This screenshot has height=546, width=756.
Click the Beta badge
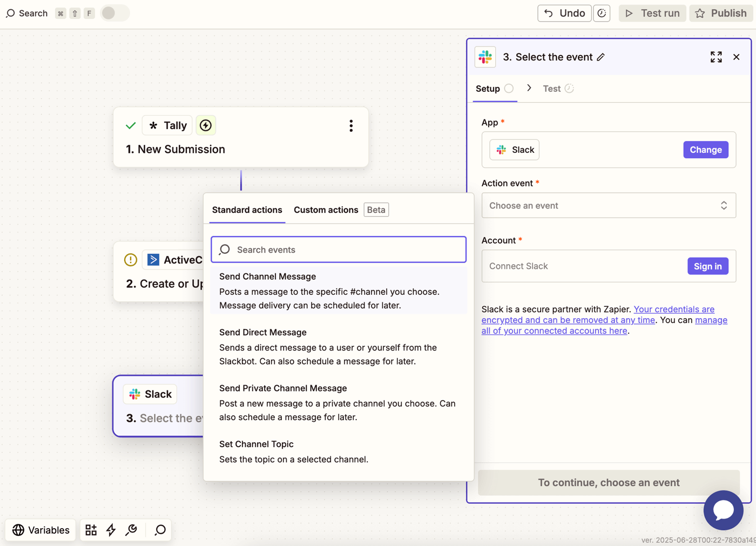coord(376,210)
